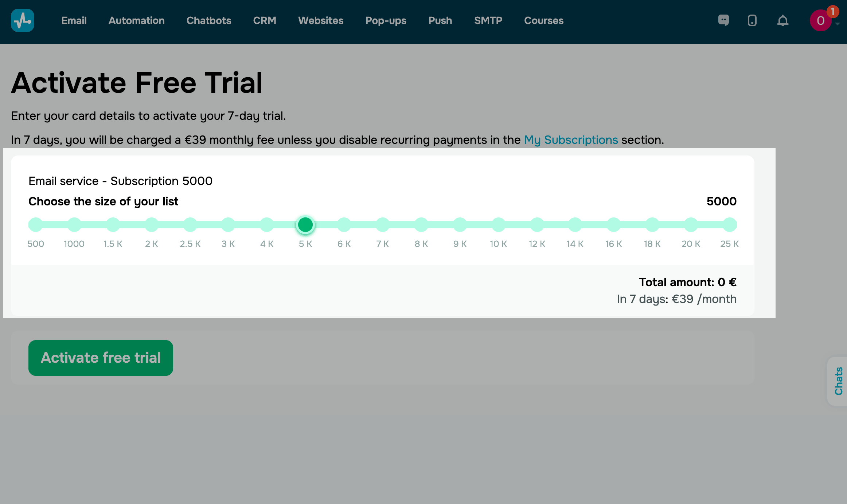Screen dimensions: 847x504
Task: Open the Email menu
Action: [x=74, y=20]
